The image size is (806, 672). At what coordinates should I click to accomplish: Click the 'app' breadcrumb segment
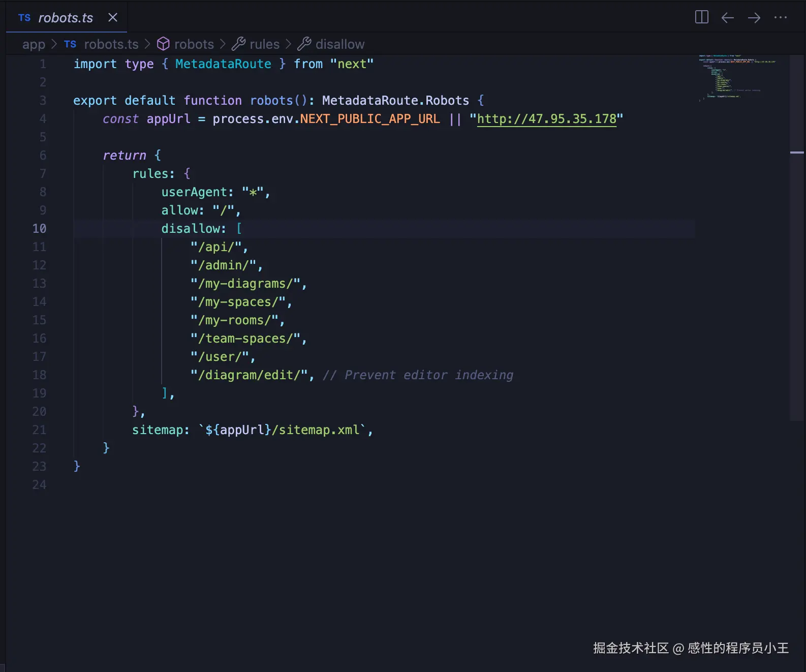pyautogui.click(x=34, y=45)
